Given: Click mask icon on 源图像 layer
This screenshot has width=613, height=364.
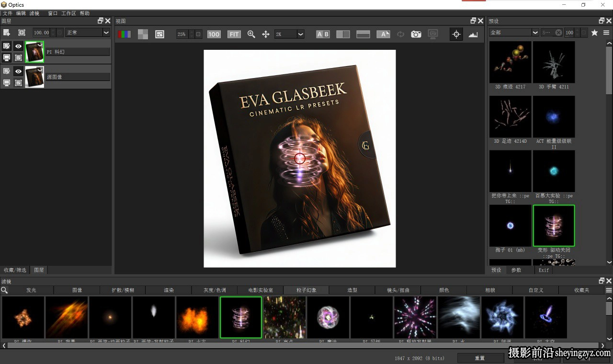Looking at the screenshot, I should [x=18, y=83].
